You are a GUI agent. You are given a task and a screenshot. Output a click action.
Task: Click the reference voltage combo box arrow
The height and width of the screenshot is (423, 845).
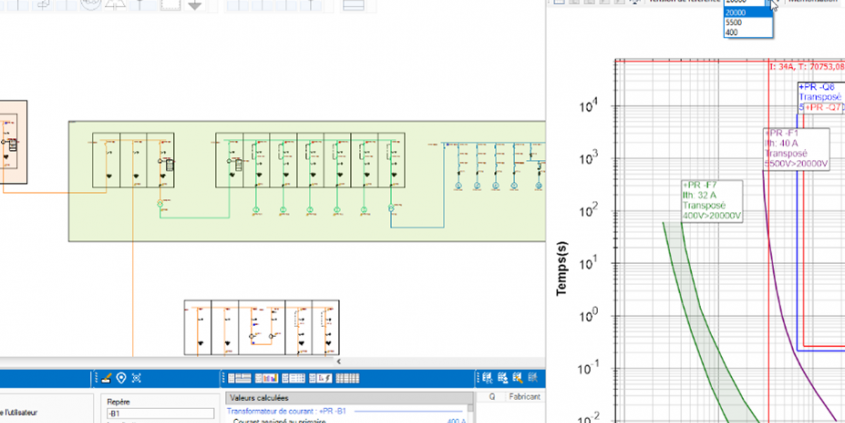click(769, 2)
